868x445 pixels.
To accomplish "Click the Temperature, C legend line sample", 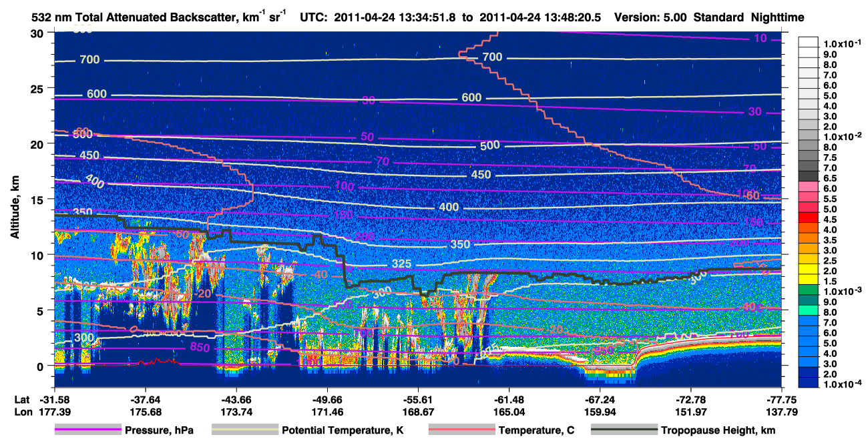I will [461, 430].
